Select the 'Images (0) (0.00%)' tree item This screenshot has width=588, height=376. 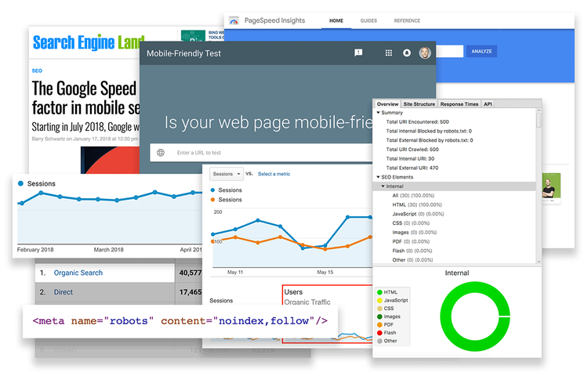click(415, 232)
